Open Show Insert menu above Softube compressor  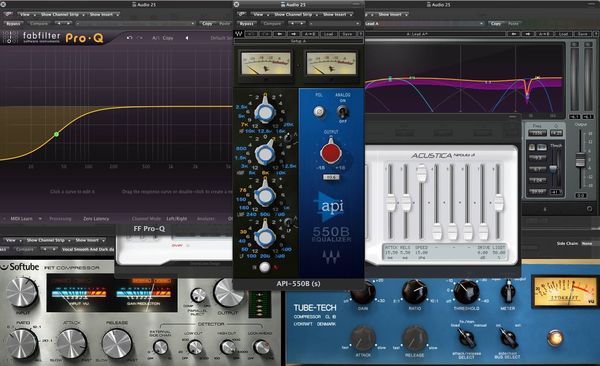coord(90,240)
